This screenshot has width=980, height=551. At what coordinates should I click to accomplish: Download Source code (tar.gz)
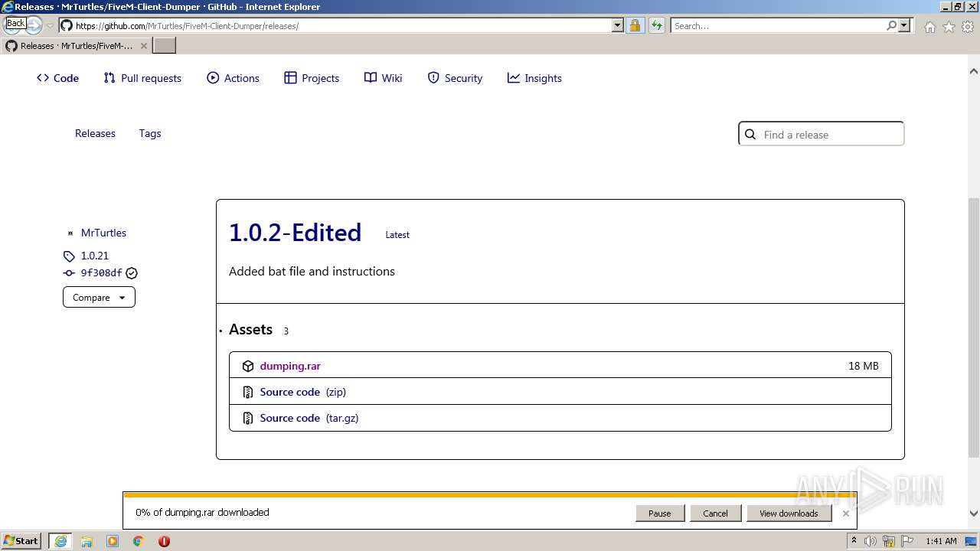309,418
